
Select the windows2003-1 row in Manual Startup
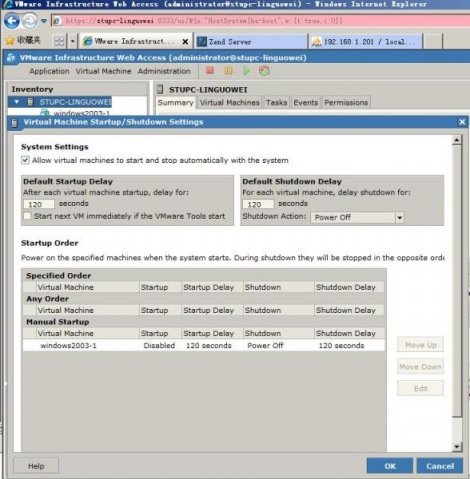pos(204,345)
